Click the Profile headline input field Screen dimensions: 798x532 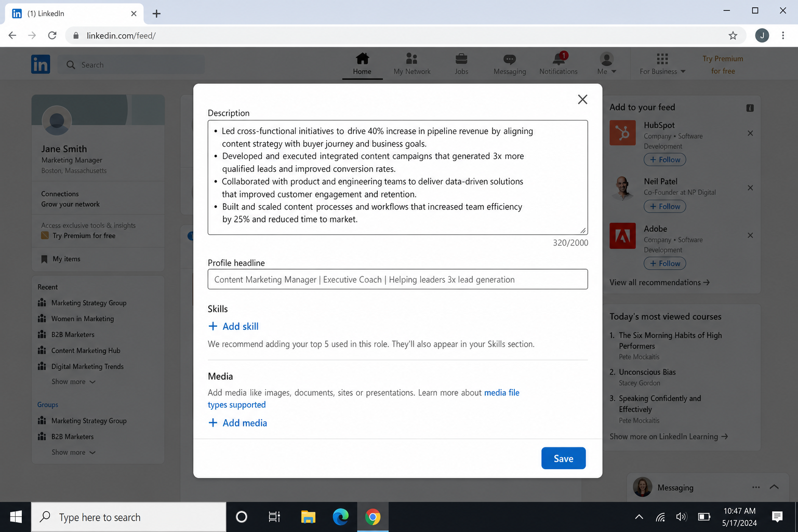coord(397,280)
